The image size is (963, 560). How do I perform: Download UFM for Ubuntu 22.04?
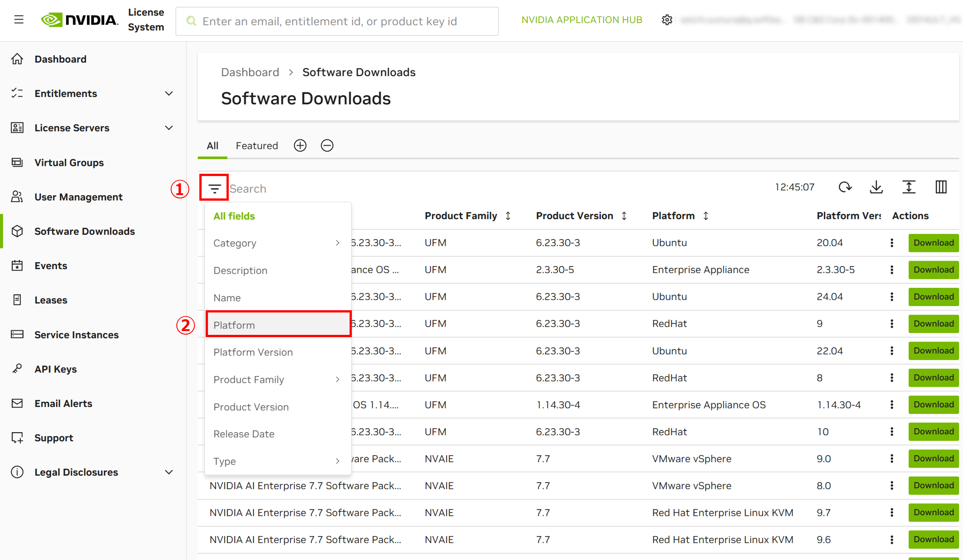(933, 351)
